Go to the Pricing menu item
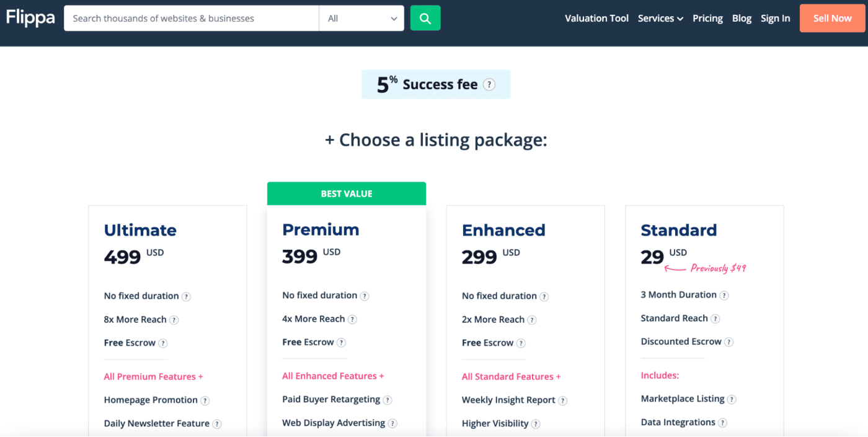This screenshot has height=437, width=868. pos(707,18)
